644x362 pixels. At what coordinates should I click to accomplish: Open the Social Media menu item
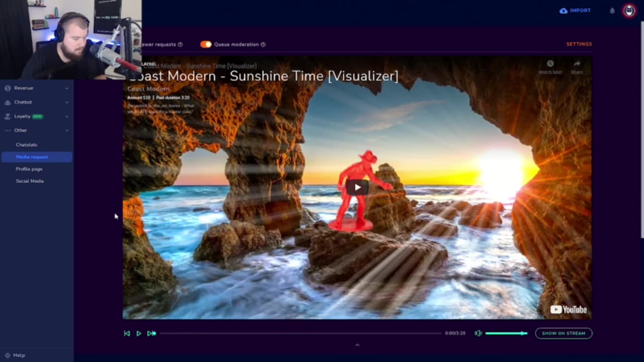coord(30,181)
